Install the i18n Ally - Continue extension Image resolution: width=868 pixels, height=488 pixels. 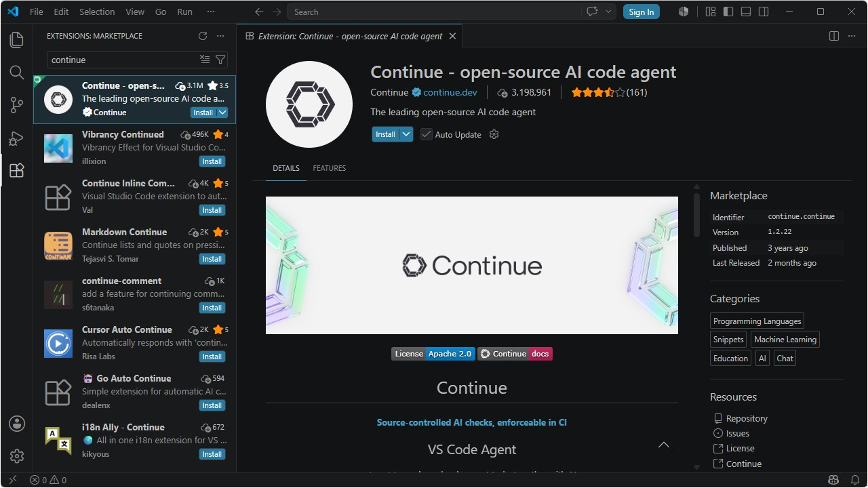212,454
